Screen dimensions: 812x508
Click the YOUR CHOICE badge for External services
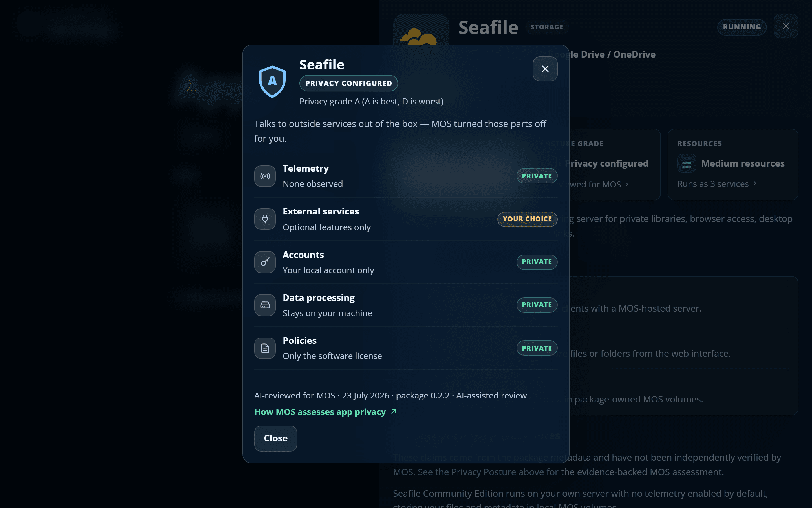tap(527, 219)
